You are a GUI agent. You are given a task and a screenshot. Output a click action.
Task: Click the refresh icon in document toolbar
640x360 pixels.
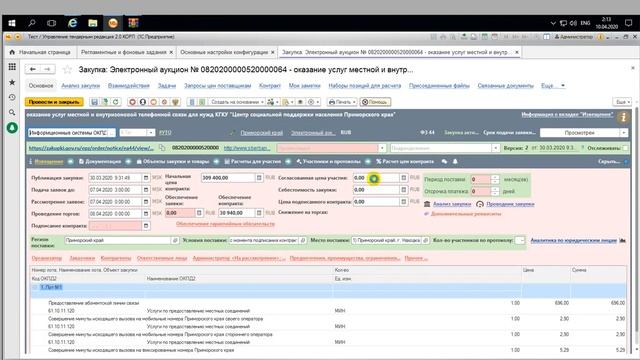(x=116, y=102)
